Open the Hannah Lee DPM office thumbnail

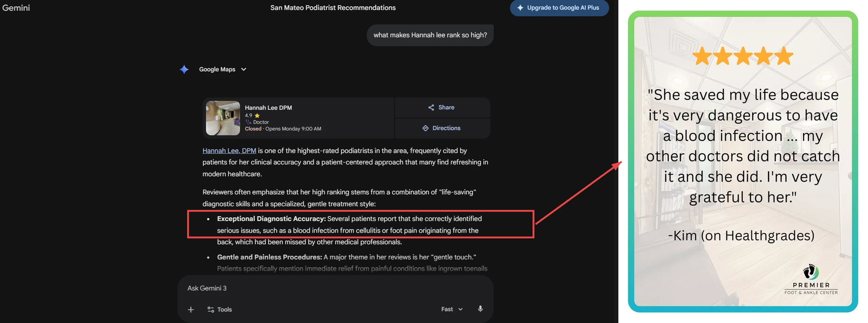(x=223, y=118)
